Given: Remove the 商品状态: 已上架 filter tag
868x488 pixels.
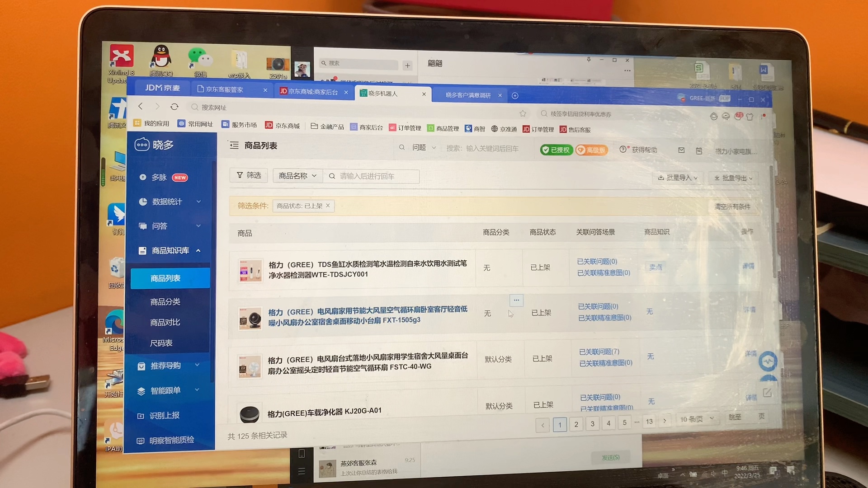Looking at the screenshot, I should (328, 206).
